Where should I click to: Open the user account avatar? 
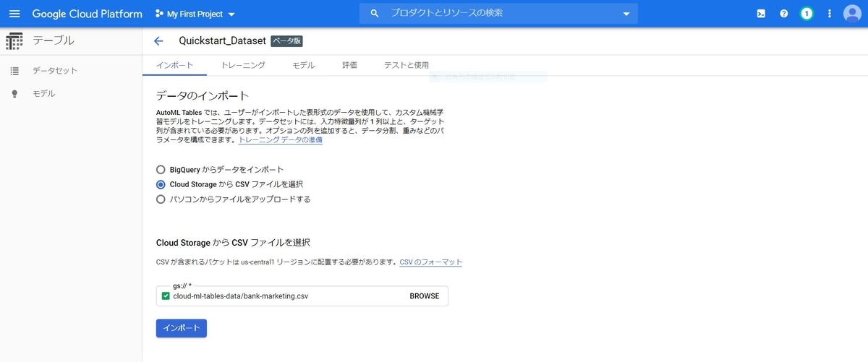click(852, 14)
